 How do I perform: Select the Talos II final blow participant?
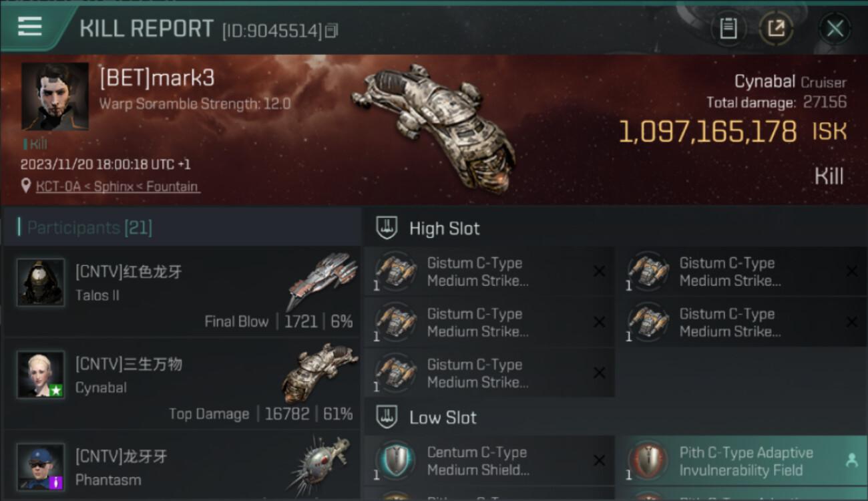tap(182, 291)
